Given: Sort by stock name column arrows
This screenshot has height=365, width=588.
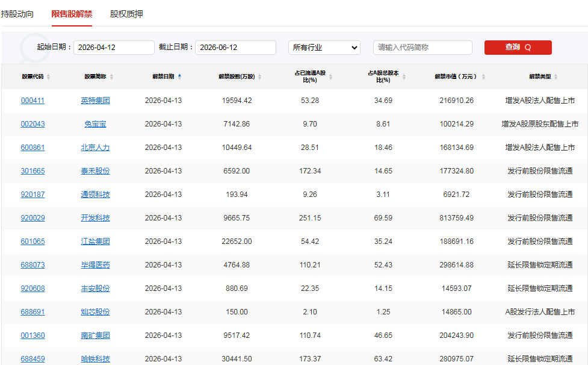Looking at the screenshot, I should point(111,77).
